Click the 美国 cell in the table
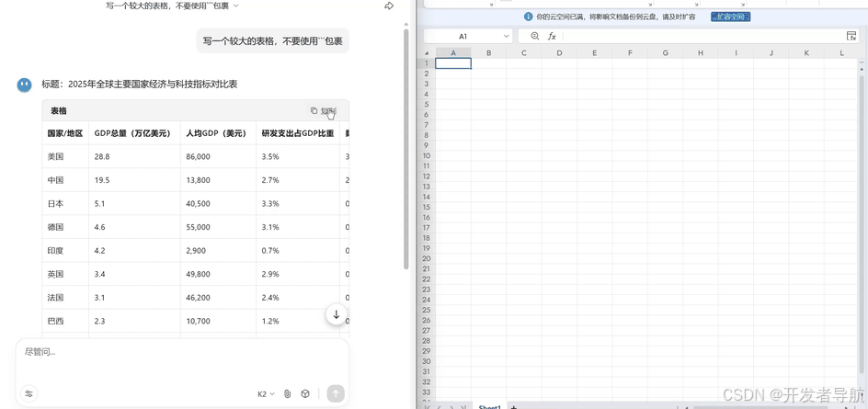Viewport: 868px width, 409px height. click(65, 156)
